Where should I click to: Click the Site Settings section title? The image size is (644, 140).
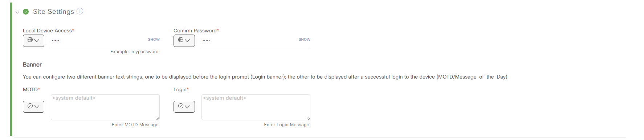point(53,12)
